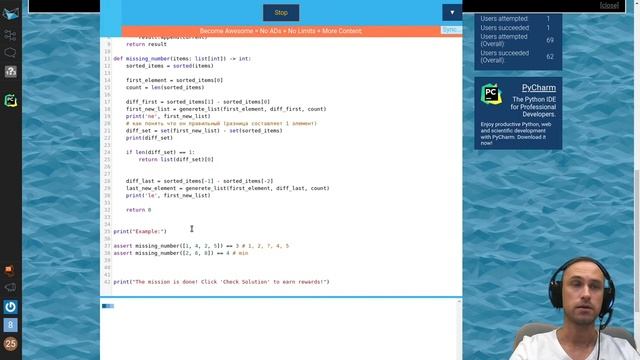Image resolution: width=640 pixels, height=360 pixels.
Task: Click the line beginning 'diff_first ='
Action: [198, 102]
